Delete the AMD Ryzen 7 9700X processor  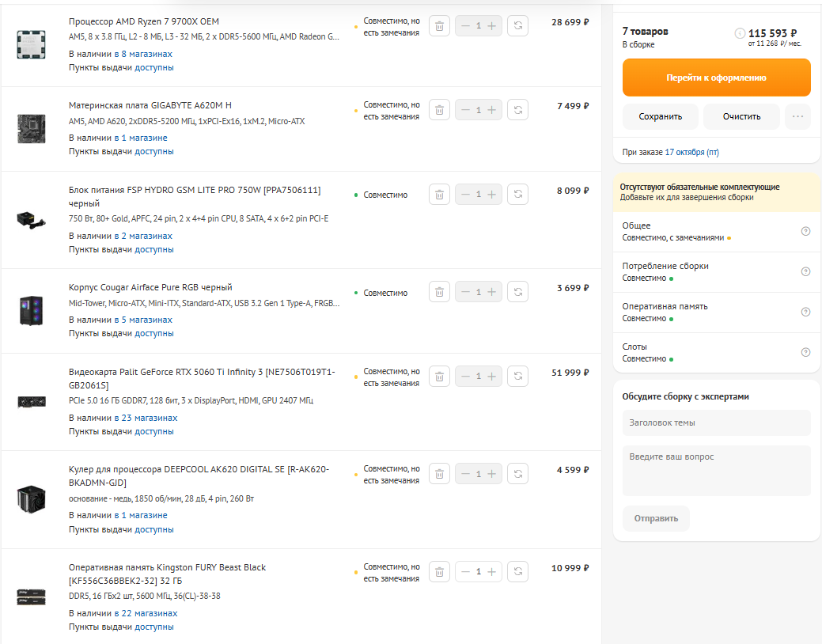[439, 25]
